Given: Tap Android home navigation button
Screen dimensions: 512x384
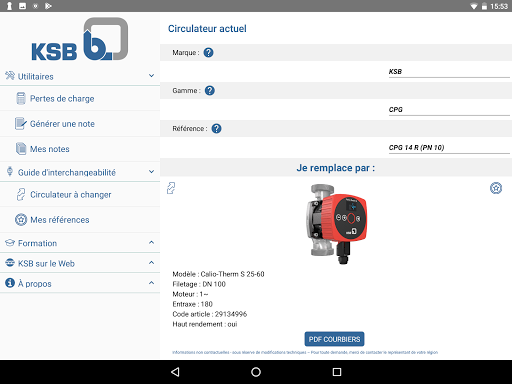Looking at the screenshot, I should [256, 372].
